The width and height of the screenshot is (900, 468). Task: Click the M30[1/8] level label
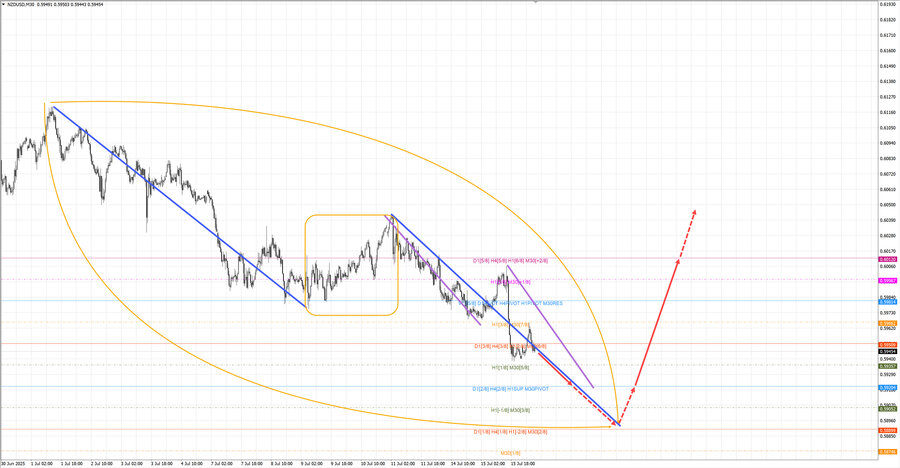click(510, 453)
